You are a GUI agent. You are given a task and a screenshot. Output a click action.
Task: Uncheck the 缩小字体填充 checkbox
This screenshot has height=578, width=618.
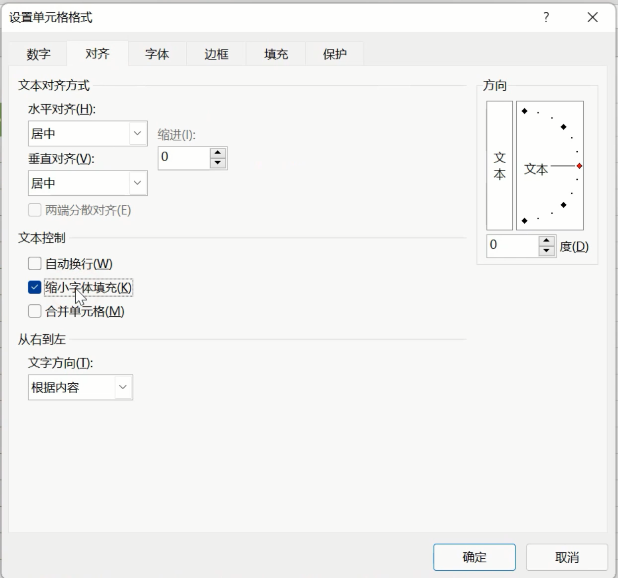pyautogui.click(x=35, y=287)
